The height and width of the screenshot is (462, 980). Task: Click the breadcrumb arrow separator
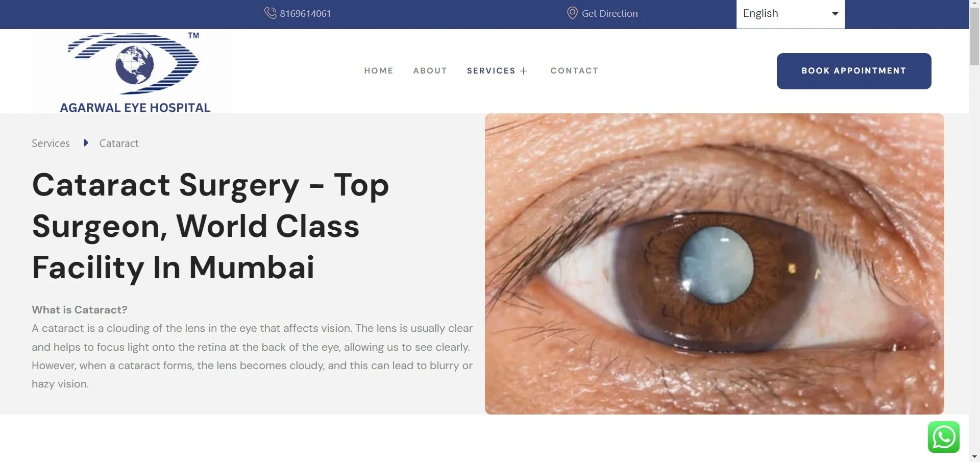pyautogui.click(x=86, y=143)
